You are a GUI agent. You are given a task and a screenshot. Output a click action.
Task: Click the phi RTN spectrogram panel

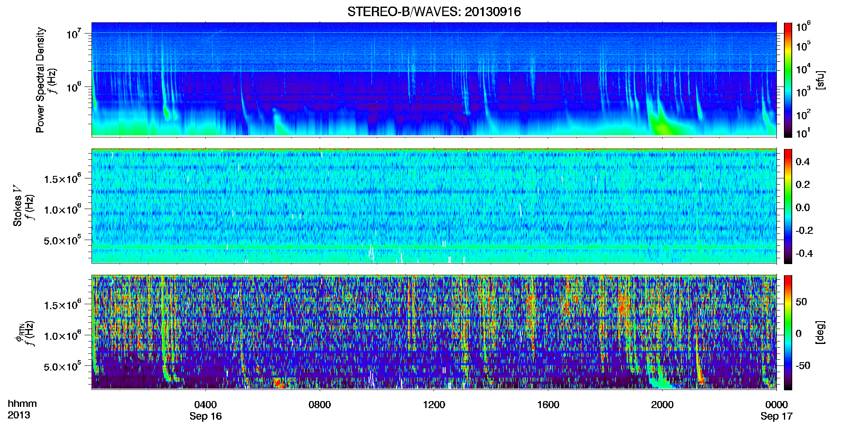[x=434, y=332]
